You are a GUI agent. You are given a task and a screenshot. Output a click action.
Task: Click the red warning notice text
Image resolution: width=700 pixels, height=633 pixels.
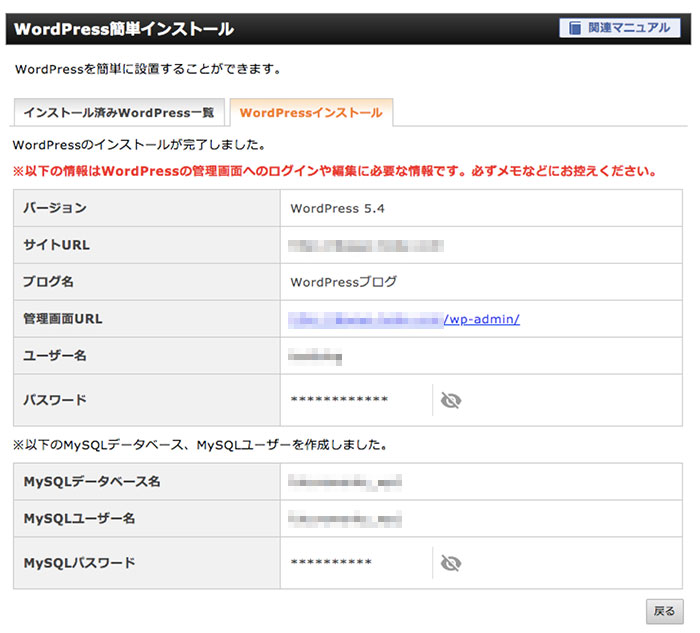click(334, 171)
